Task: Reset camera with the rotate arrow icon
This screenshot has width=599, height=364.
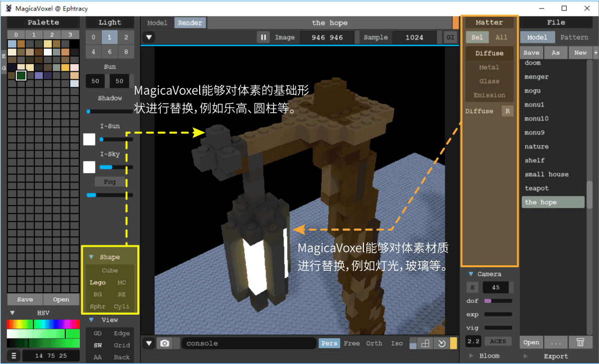Action: tap(441, 344)
